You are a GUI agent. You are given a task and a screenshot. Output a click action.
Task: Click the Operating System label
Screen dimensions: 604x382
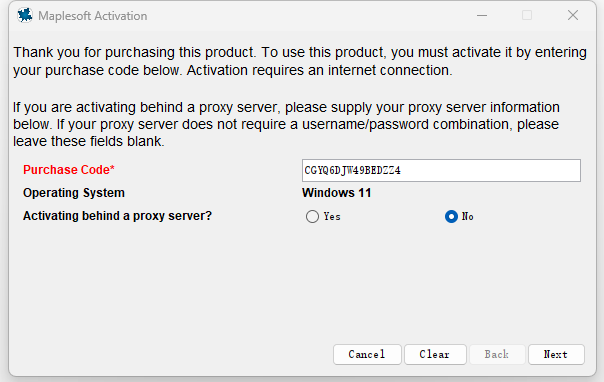pyautogui.click(x=74, y=193)
